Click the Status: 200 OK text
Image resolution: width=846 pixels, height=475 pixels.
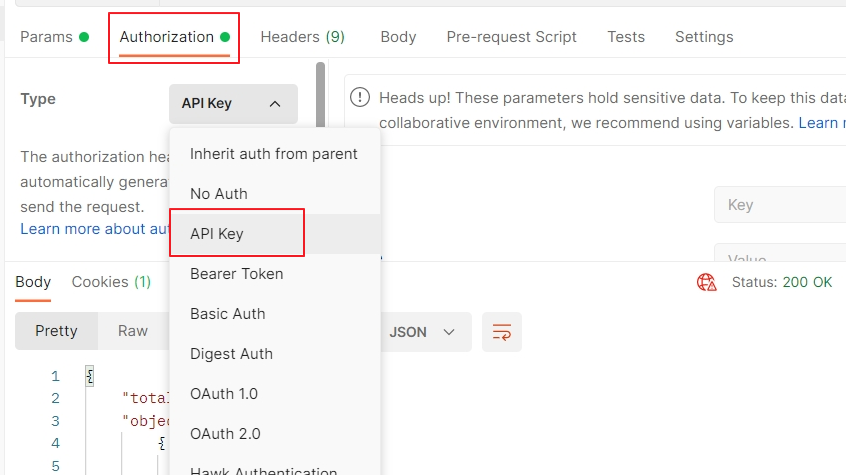click(782, 282)
